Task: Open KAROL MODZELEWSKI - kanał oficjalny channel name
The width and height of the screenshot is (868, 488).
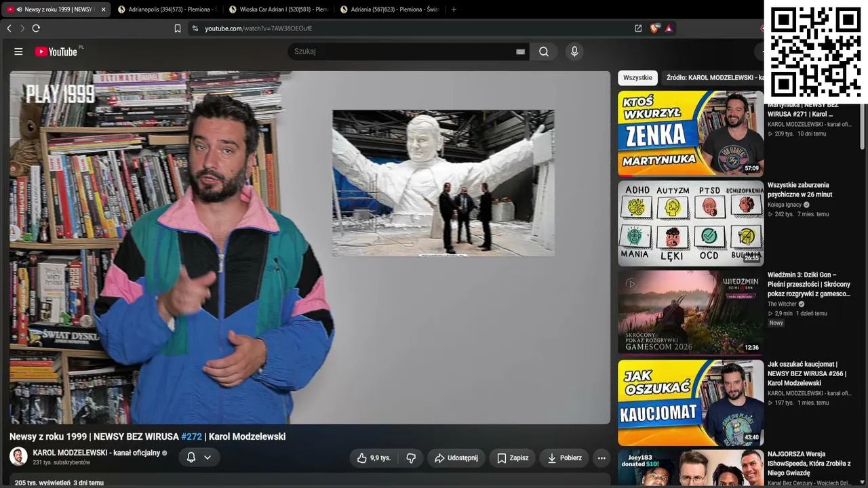Action: pyautogui.click(x=96, y=453)
